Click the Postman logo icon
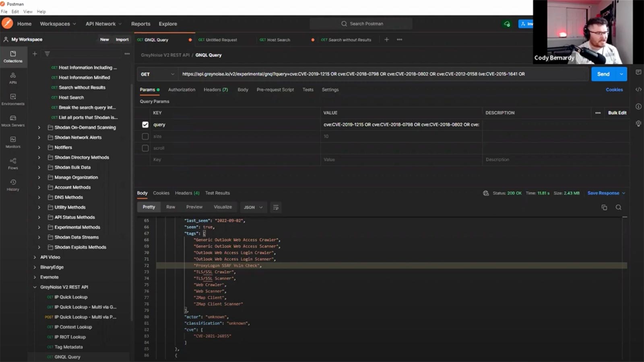The width and height of the screenshot is (644, 362). point(7,23)
